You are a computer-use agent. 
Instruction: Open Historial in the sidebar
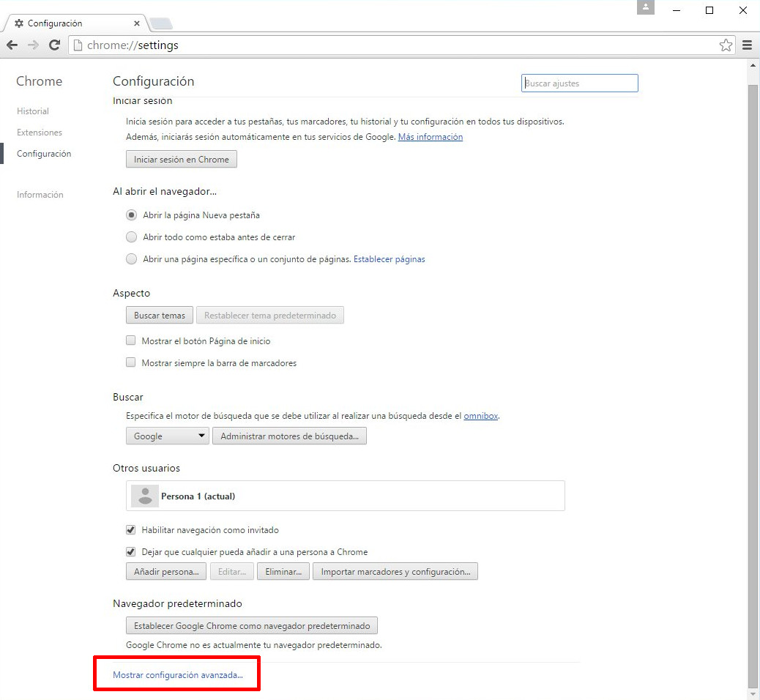33,111
